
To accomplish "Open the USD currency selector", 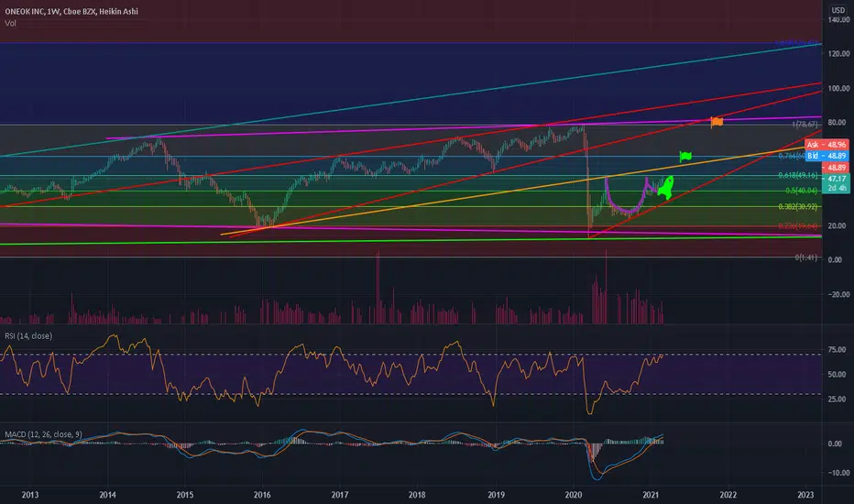I will pyautogui.click(x=838, y=10).
